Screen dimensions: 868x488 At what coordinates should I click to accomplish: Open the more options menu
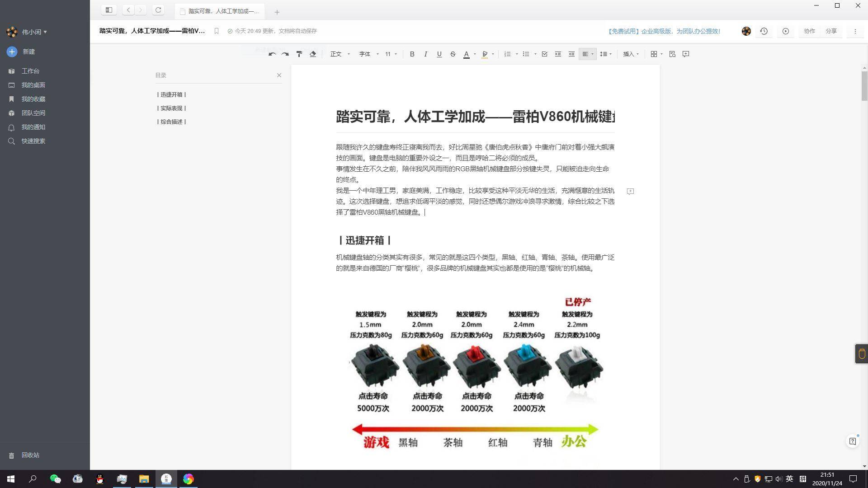click(855, 31)
